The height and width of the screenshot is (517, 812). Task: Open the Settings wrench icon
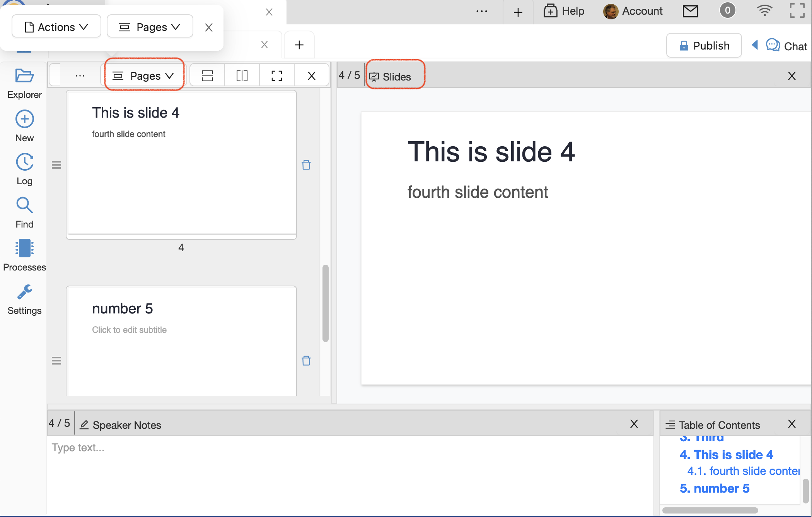pos(24,292)
